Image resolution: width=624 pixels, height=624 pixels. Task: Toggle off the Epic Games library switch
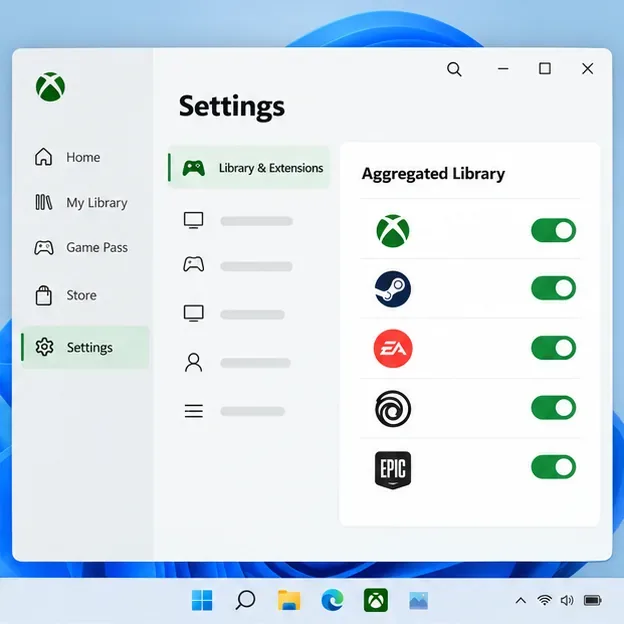point(554,467)
